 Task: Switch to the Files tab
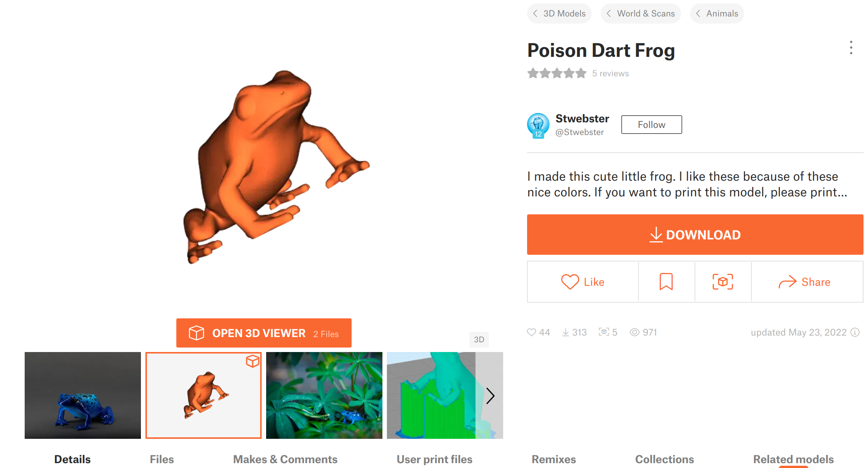tap(161, 459)
